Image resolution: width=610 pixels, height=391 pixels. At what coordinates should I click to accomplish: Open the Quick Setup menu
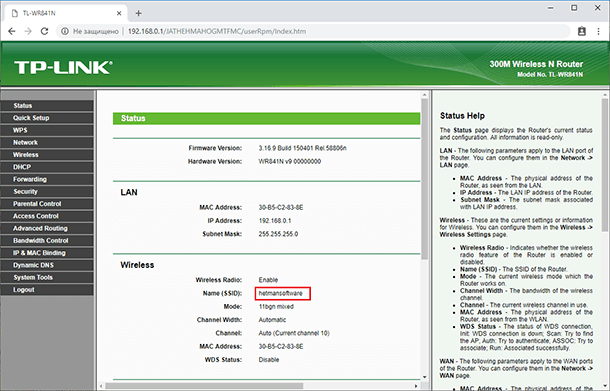(x=47, y=118)
